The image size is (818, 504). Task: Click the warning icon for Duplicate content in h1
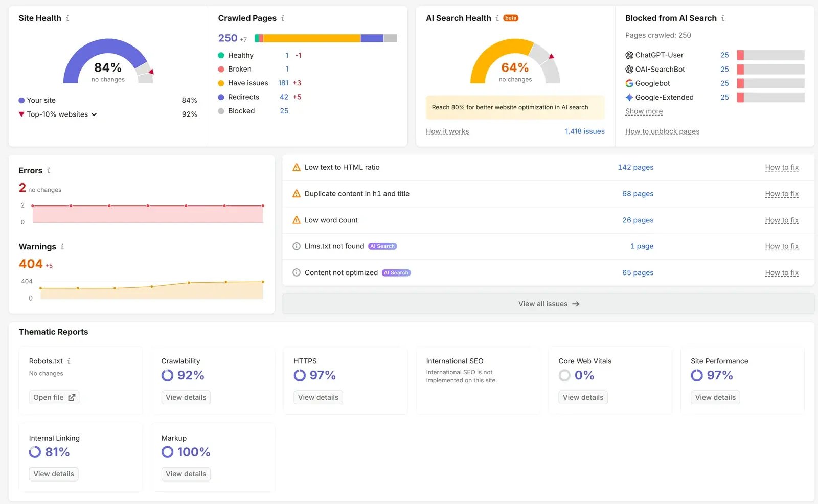coord(297,194)
